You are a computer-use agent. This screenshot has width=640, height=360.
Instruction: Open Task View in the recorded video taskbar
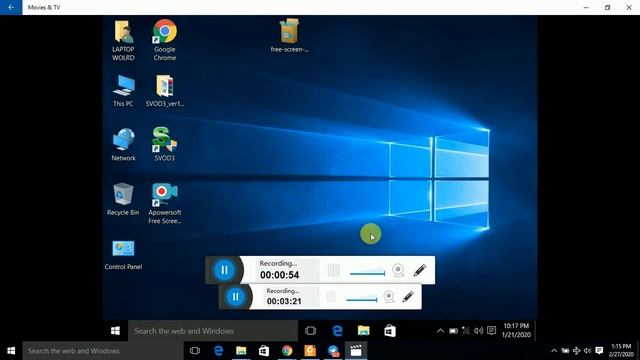click(x=311, y=331)
